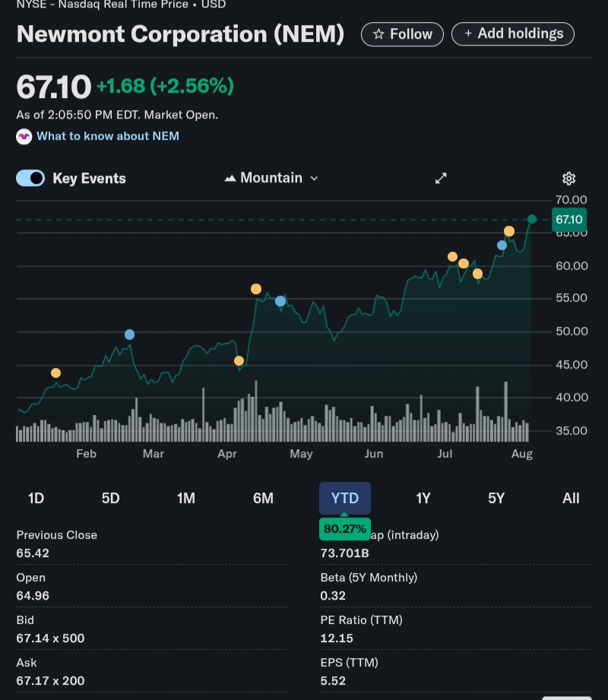Click the market cap value 73.701B
Image resolution: width=608 pixels, height=700 pixels.
pos(344,553)
